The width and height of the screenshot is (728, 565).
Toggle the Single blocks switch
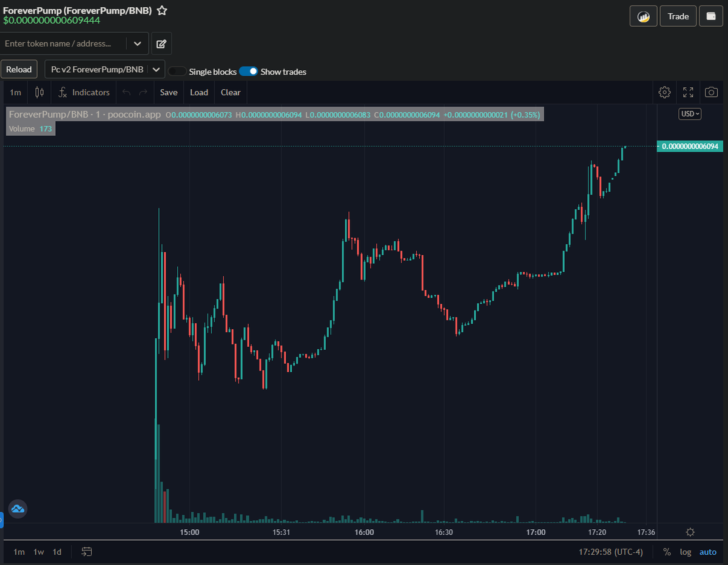177,72
